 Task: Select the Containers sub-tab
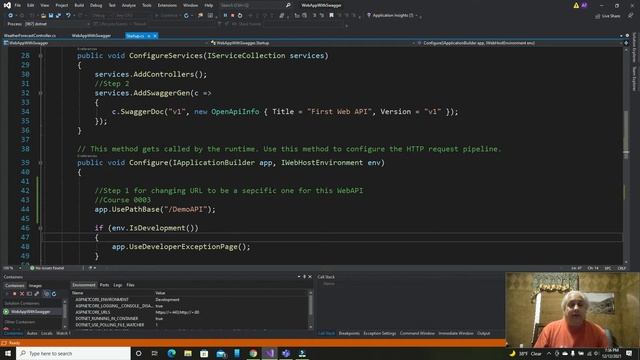click(x=14, y=285)
